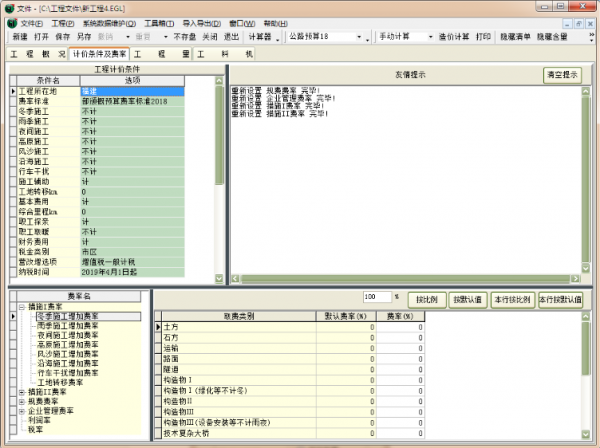
Task: Expand the 措施II费率 tree node
Action: pos(22,392)
